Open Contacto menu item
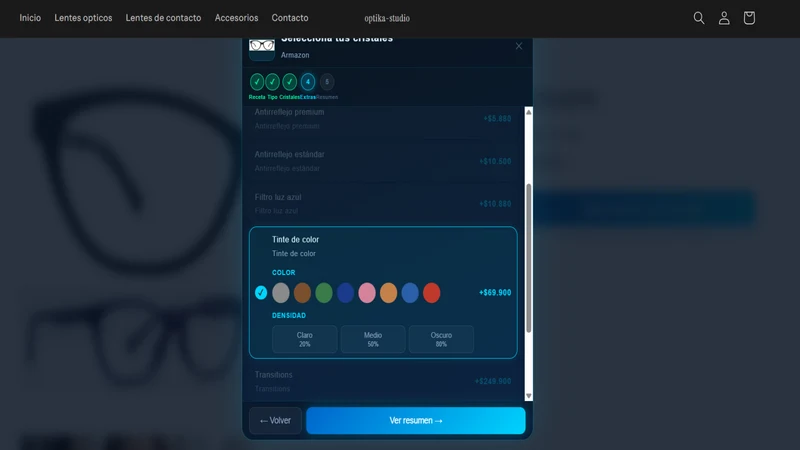 pyautogui.click(x=290, y=18)
